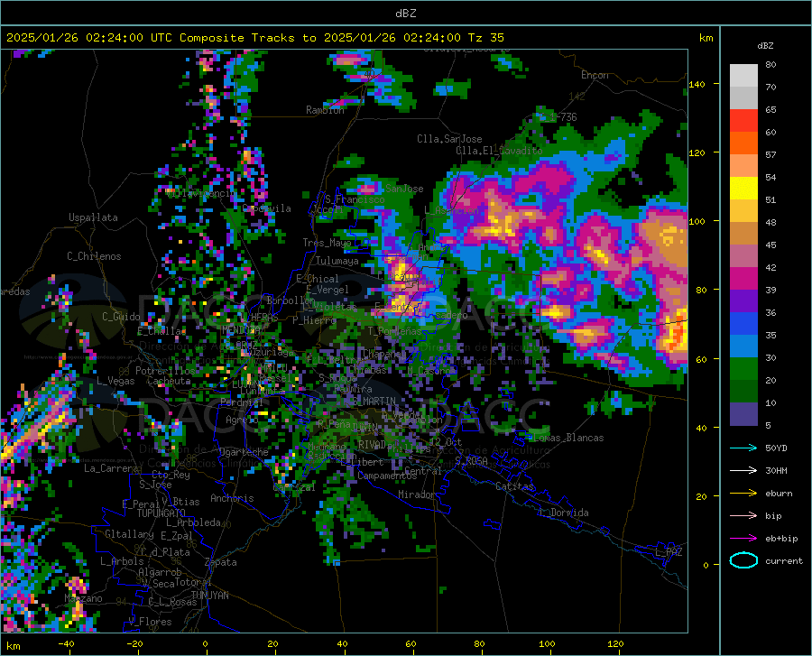Image resolution: width=812 pixels, height=656 pixels.
Task: Click the 'Clla.SanJose' map label
Action: (x=449, y=139)
